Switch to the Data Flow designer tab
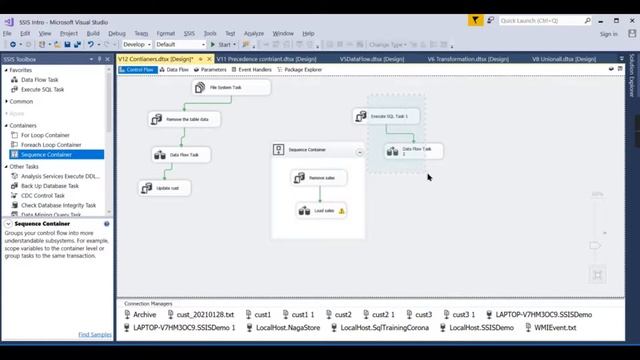This screenshot has width=640, height=360. click(174, 70)
